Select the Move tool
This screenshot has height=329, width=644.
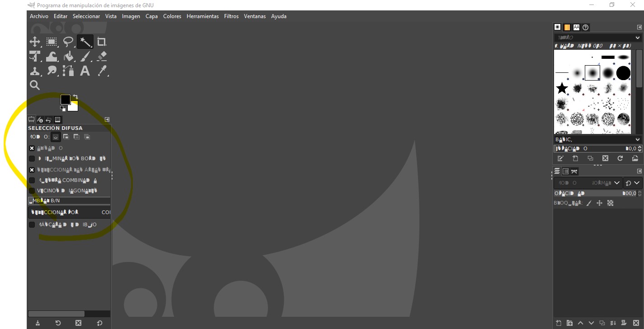[35, 42]
